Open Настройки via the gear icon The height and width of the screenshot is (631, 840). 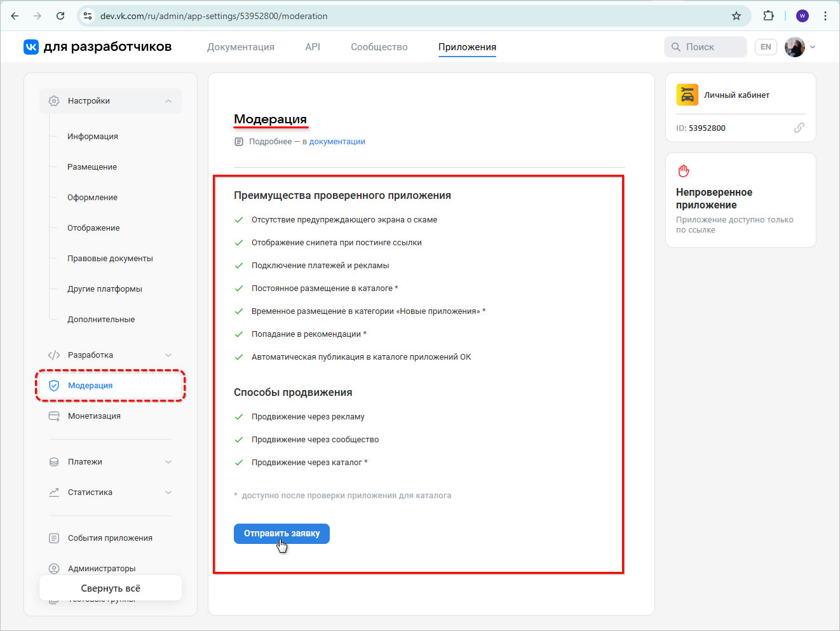pos(55,100)
